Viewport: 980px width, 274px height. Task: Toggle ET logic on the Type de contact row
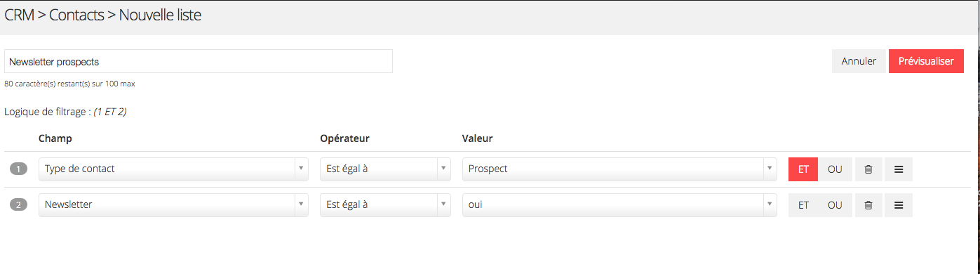pyautogui.click(x=803, y=169)
